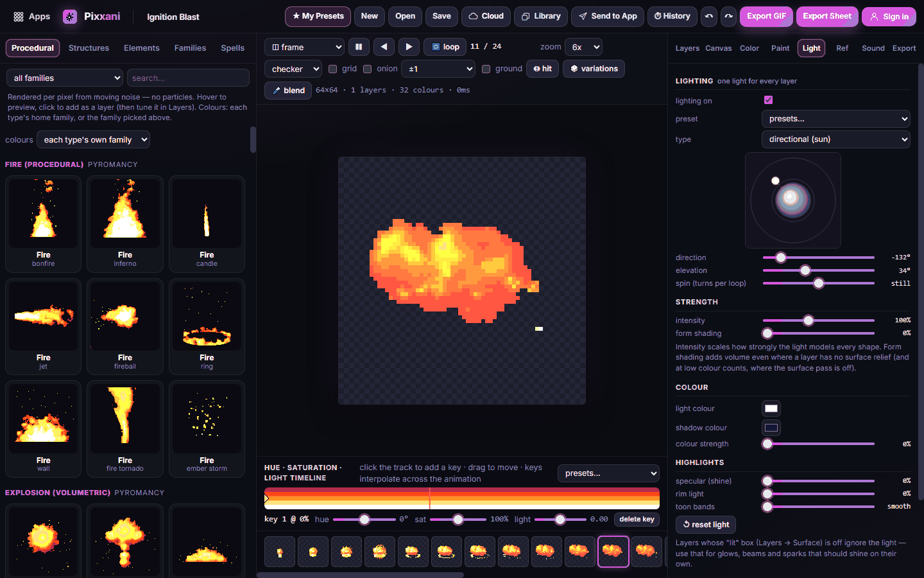The height and width of the screenshot is (578, 924).
Task: Open the colours family dropdown
Action: pos(94,139)
